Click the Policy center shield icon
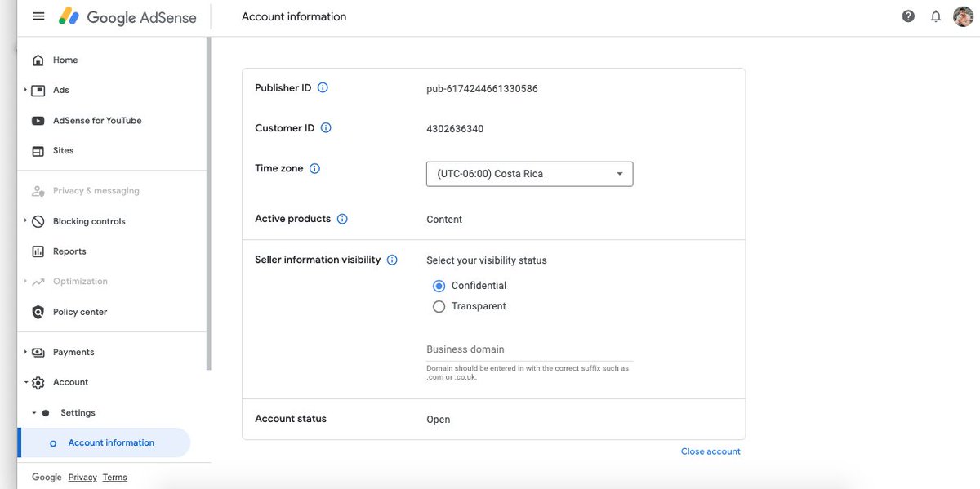The image size is (980, 489). click(x=38, y=312)
